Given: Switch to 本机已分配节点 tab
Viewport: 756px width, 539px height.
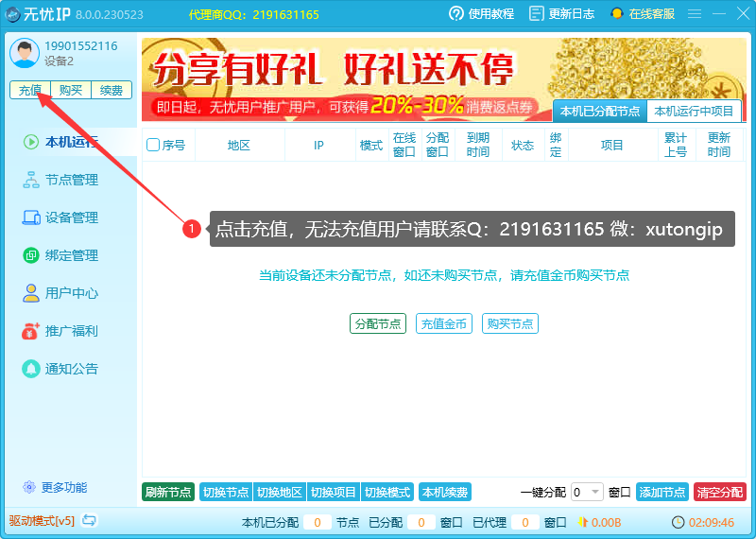Looking at the screenshot, I should pos(600,112).
